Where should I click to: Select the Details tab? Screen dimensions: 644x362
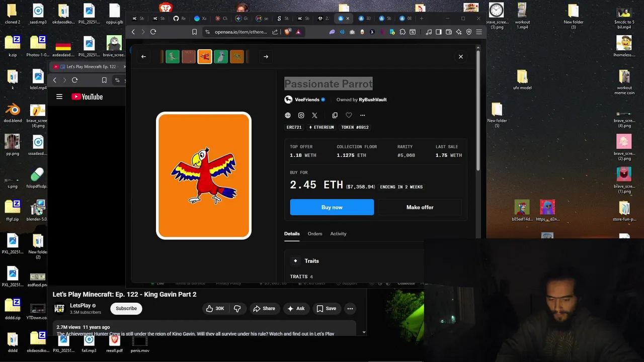click(292, 234)
